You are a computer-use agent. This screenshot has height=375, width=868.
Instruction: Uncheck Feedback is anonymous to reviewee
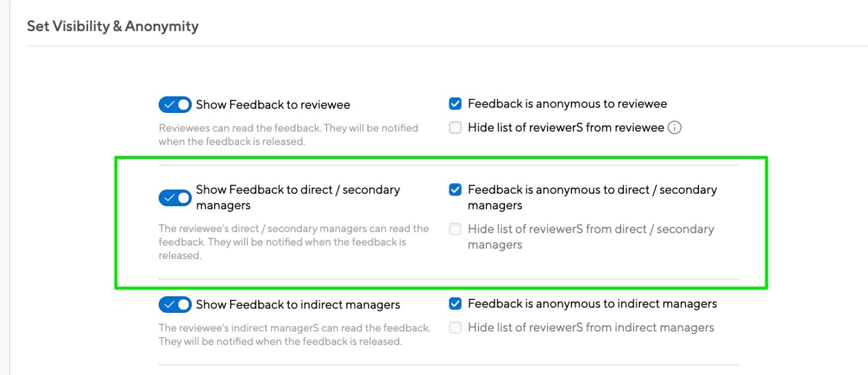(455, 103)
